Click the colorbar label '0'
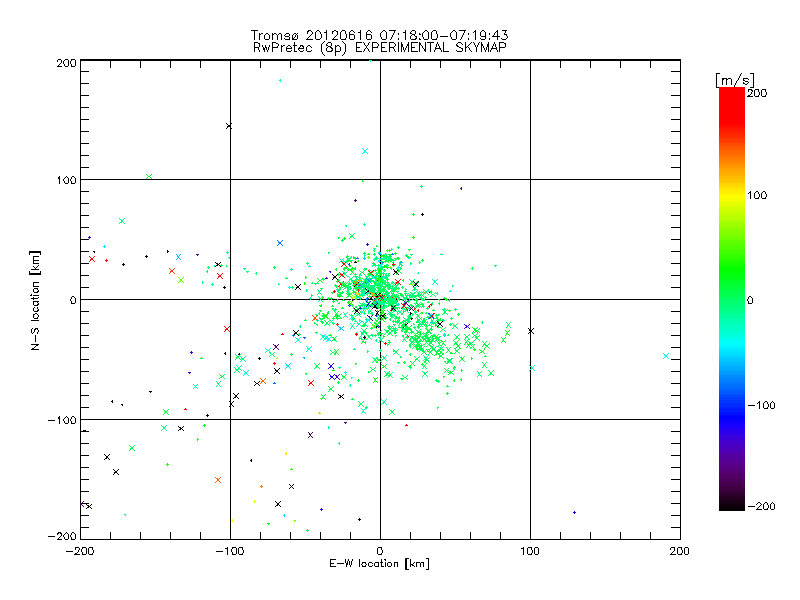 point(750,300)
